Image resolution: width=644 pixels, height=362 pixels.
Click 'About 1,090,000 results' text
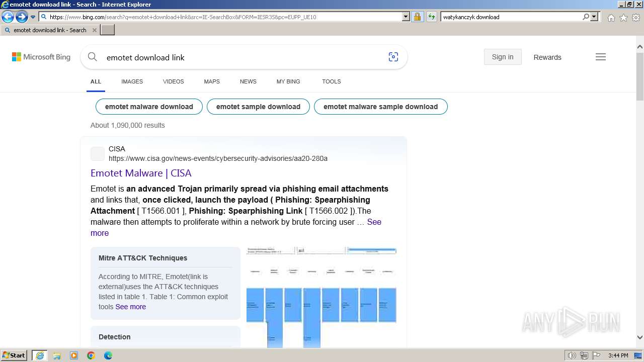click(128, 125)
